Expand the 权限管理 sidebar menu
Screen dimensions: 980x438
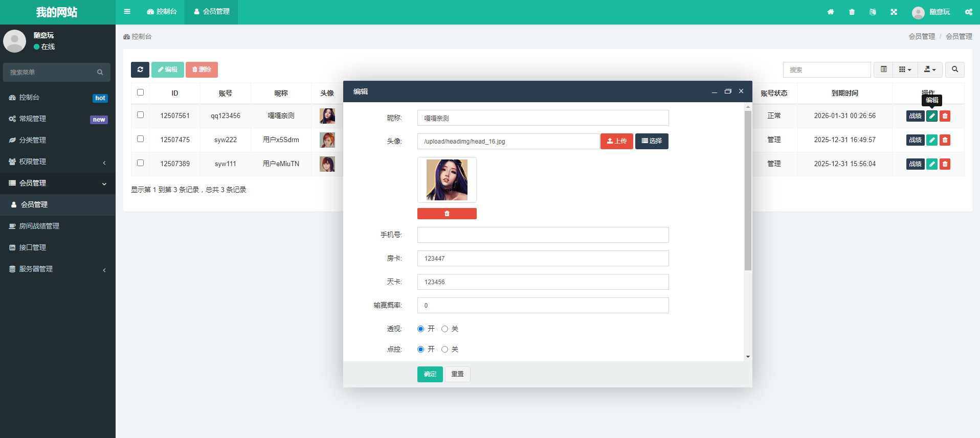(57, 162)
